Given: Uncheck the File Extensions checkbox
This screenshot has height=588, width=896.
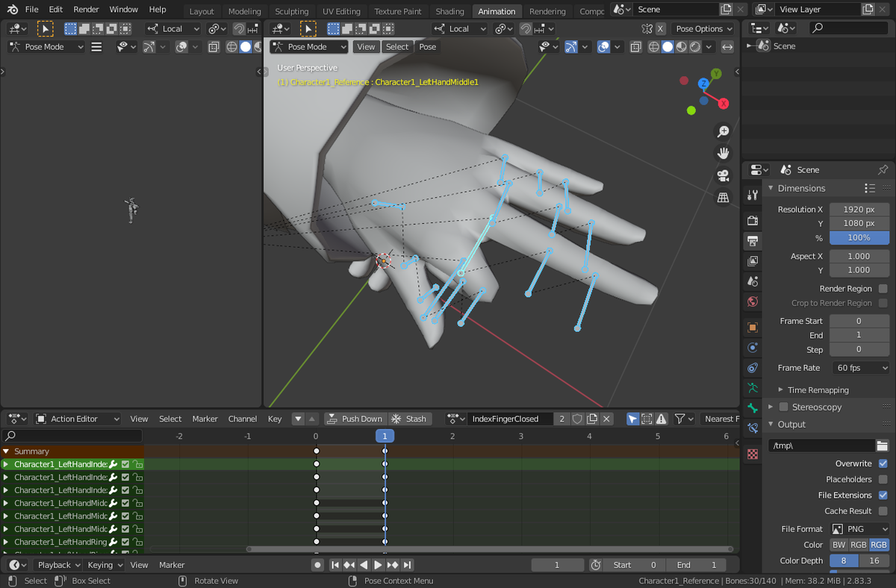Looking at the screenshot, I should pyautogui.click(x=883, y=495).
